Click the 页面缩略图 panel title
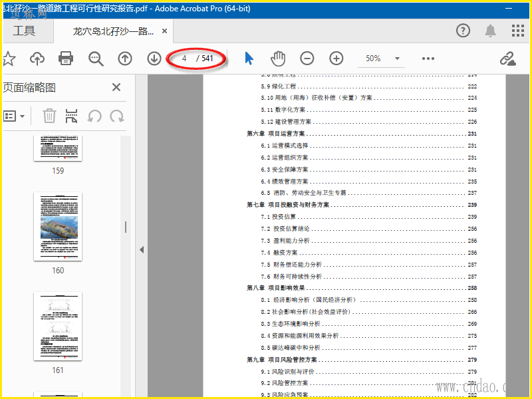 29,88
